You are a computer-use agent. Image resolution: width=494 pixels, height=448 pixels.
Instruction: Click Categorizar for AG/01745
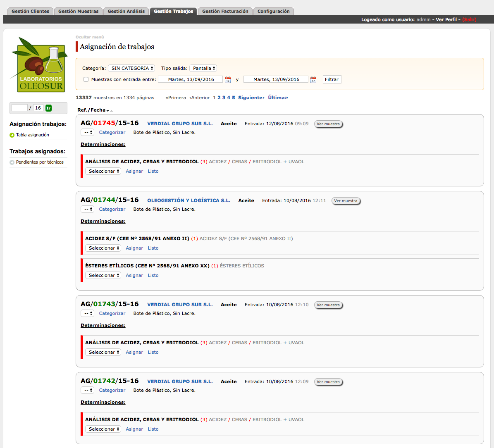point(112,133)
